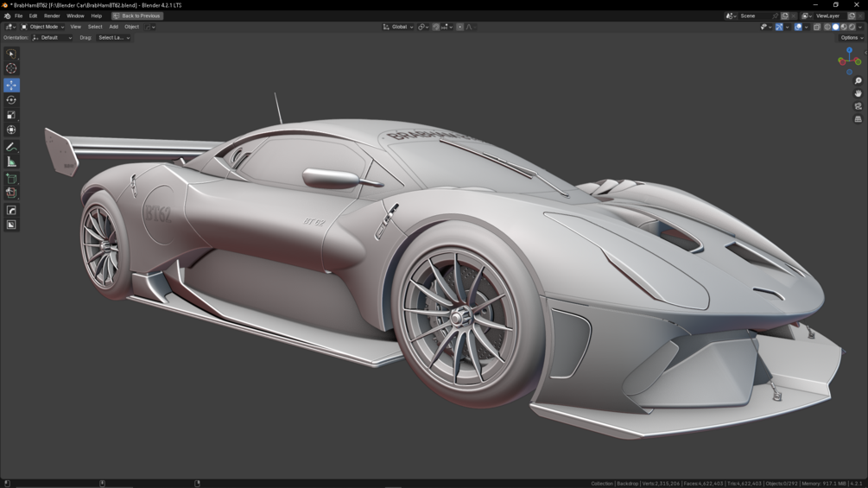The width and height of the screenshot is (868, 488).
Task: Click the viewport zoom magnifier icon
Action: (858, 81)
